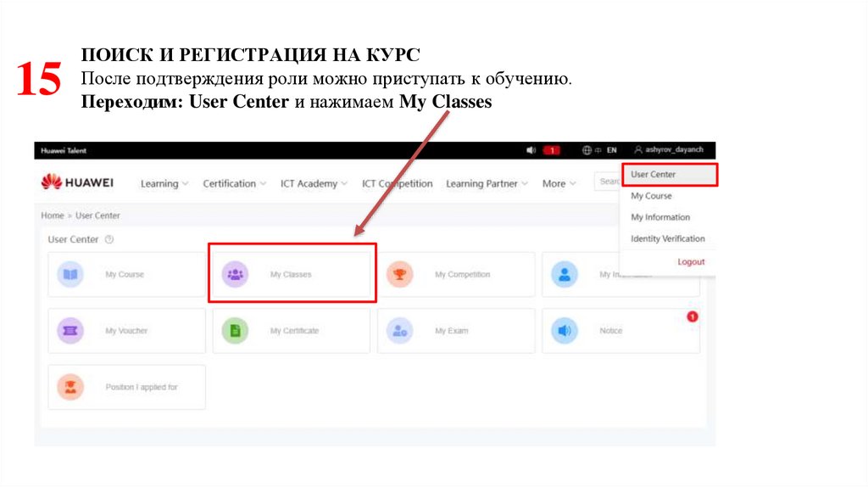Expand the Learning menu
The height and width of the screenshot is (487, 868).
coord(164,183)
